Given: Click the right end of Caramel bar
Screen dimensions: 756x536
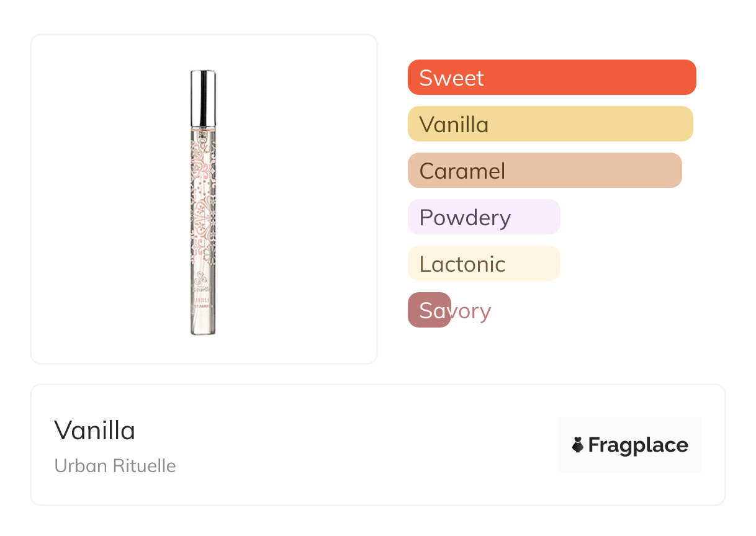Looking at the screenshot, I should click(x=674, y=171).
